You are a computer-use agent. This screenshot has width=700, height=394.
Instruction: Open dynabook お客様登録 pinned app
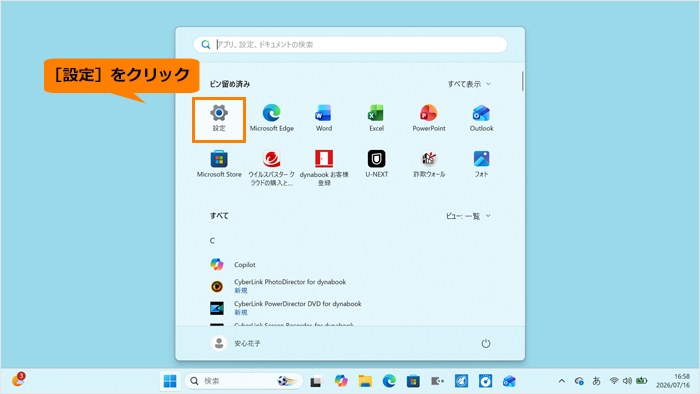point(324,168)
